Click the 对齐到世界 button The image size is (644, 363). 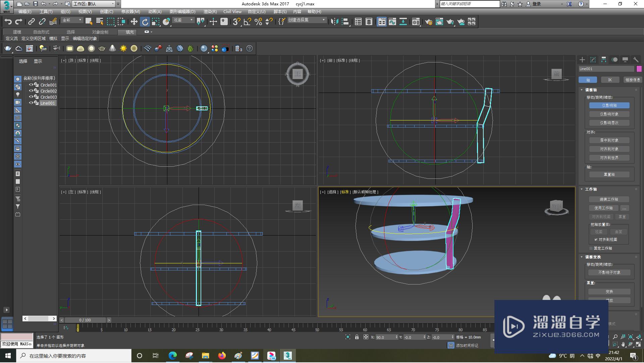[x=609, y=158]
